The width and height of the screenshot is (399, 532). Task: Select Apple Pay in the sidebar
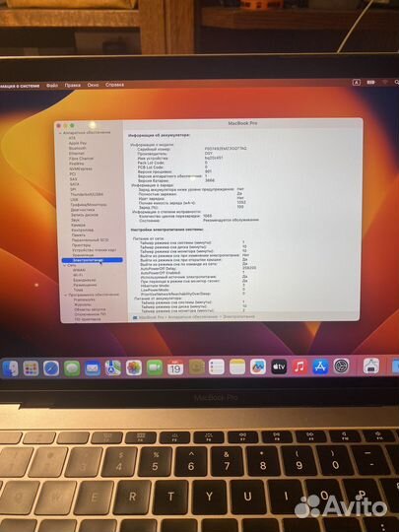(x=78, y=143)
